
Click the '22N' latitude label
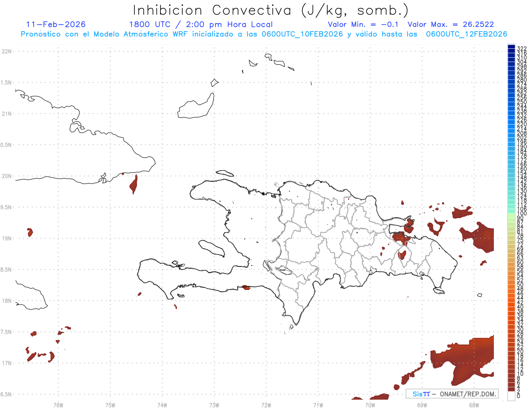coord(6,51)
